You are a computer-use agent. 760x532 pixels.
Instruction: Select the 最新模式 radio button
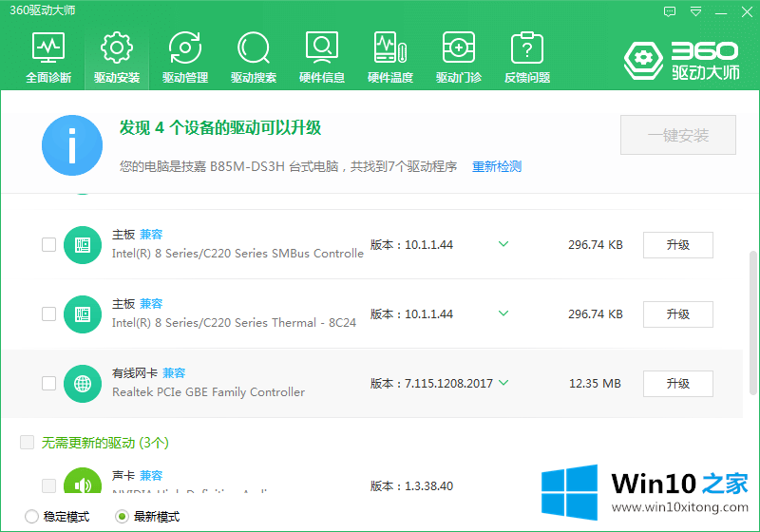123,517
